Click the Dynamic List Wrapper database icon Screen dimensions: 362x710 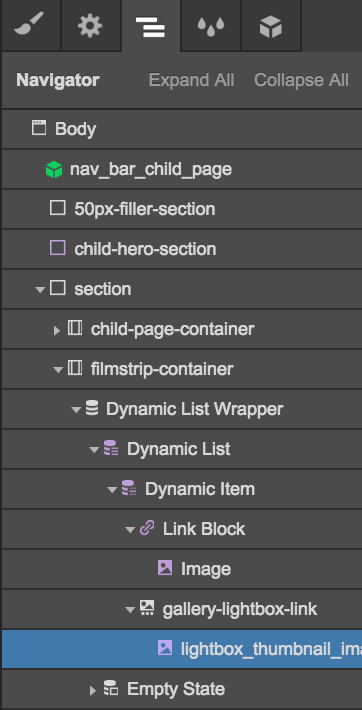(92, 408)
